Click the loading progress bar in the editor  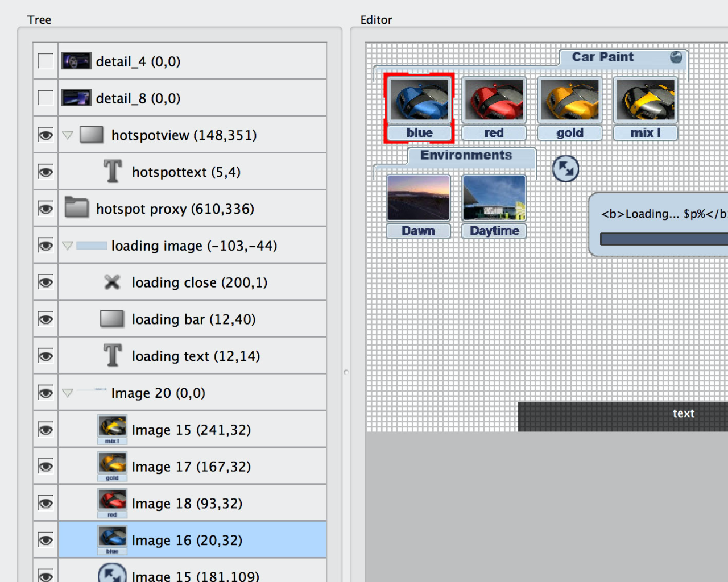coord(664,239)
